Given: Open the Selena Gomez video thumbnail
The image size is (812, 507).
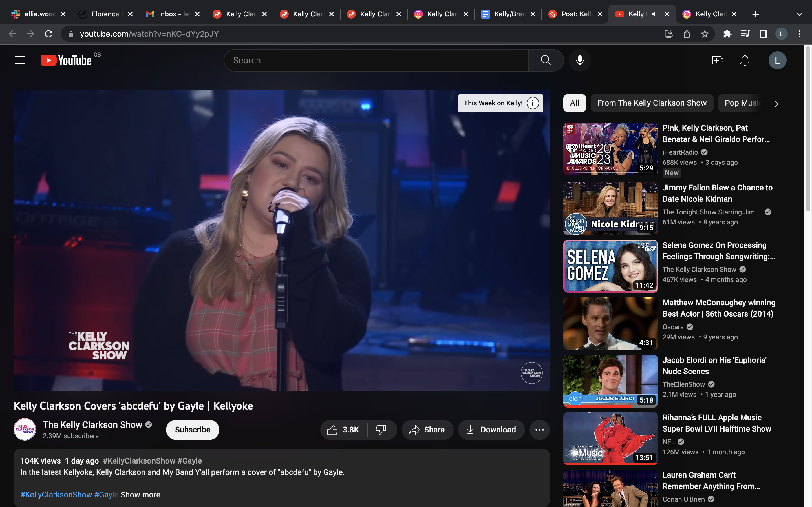Looking at the screenshot, I should (x=610, y=266).
